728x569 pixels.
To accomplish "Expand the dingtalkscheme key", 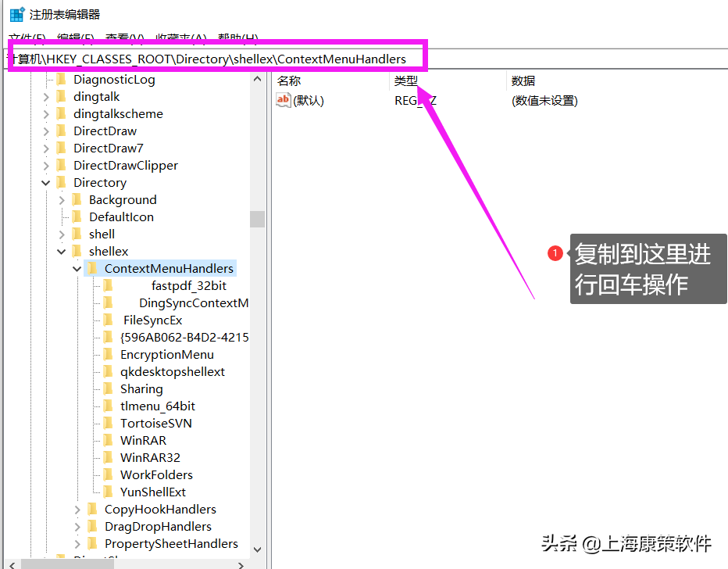I will (45, 114).
